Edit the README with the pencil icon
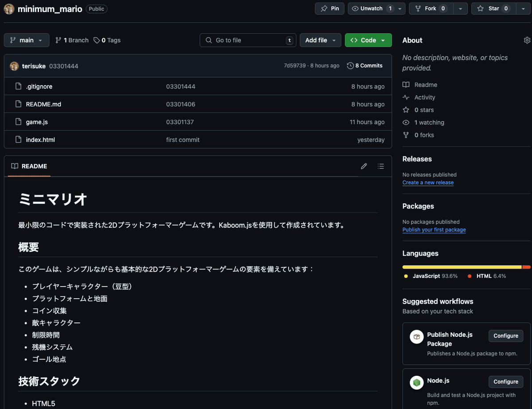The image size is (532, 409). 364,166
